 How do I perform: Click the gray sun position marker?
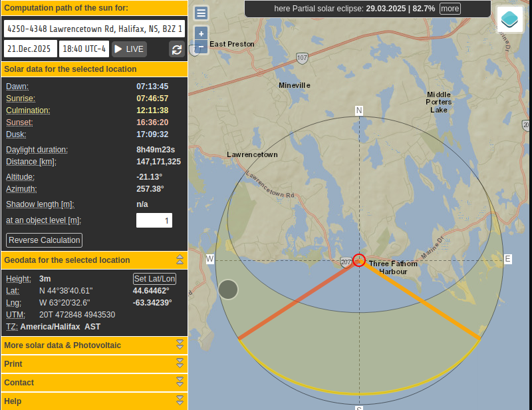[x=228, y=290]
